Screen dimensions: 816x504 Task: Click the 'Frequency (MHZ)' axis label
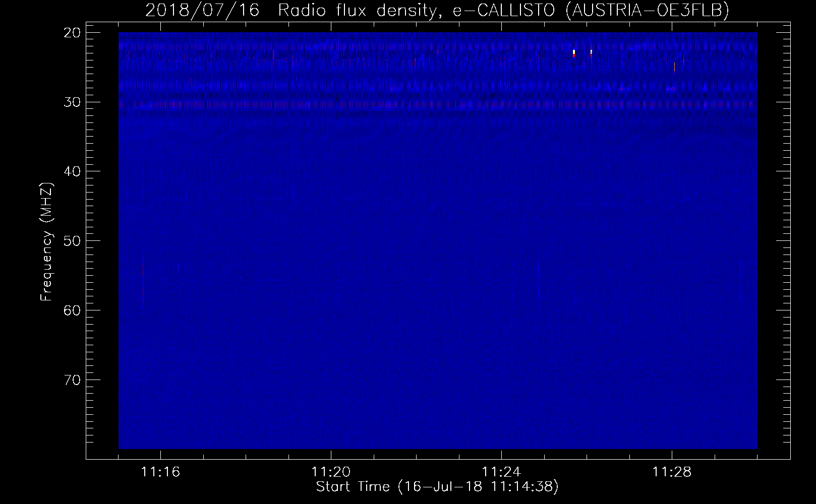click(46, 242)
